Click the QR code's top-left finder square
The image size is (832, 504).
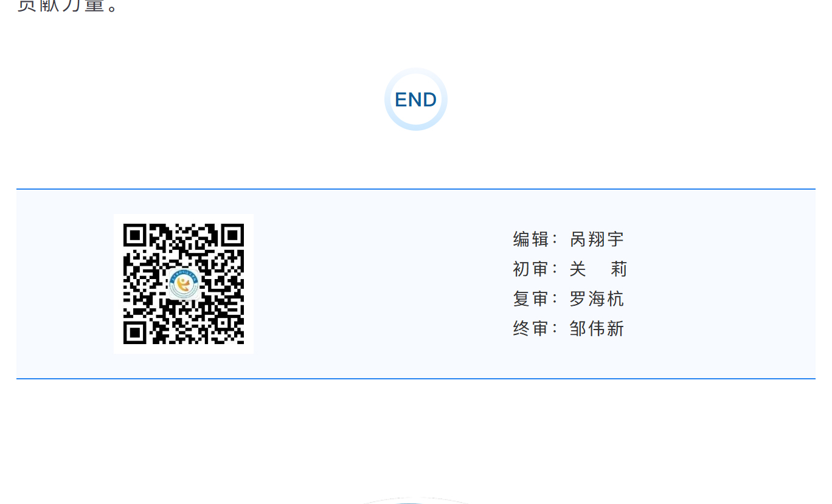[x=135, y=235]
